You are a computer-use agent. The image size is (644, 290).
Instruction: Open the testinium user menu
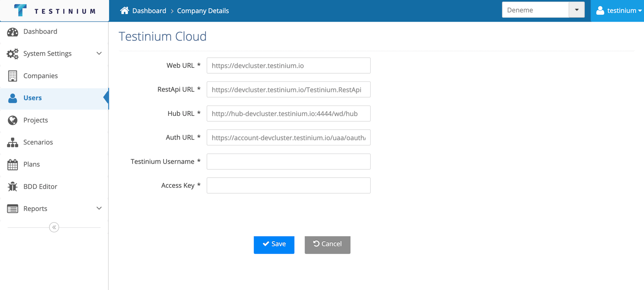tap(618, 11)
